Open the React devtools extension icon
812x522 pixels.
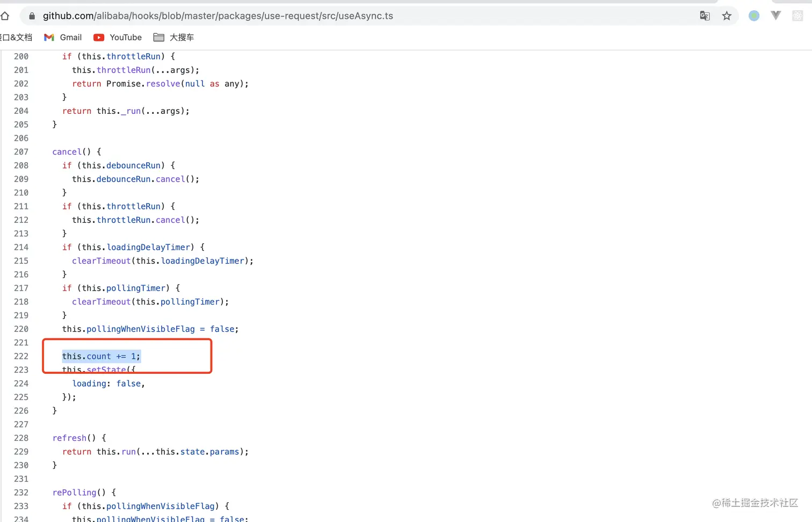coord(798,16)
